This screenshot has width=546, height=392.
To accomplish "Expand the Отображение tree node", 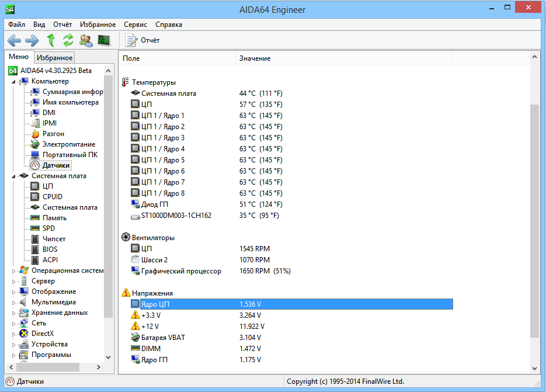I will pyautogui.click(x=13, y=292).
